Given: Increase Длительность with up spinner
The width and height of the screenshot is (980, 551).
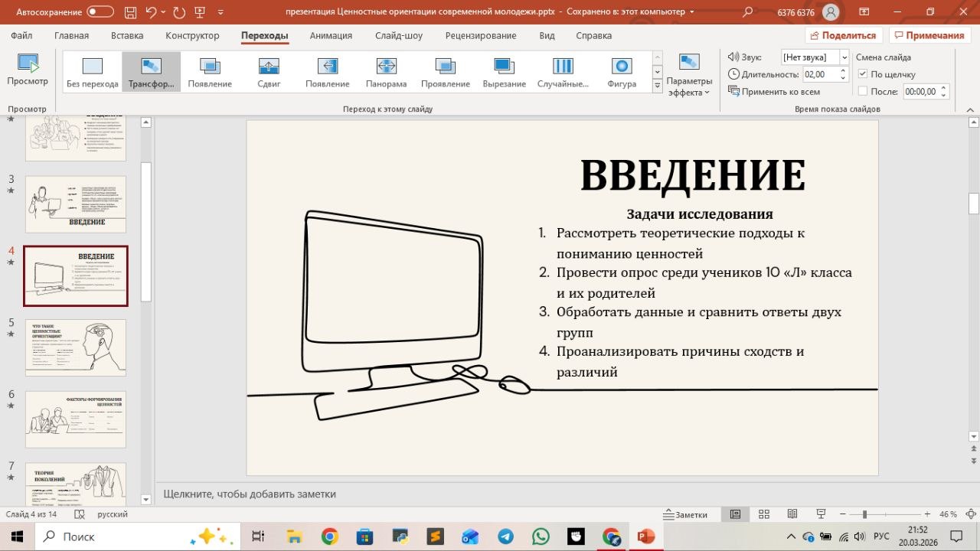Looking at the screenshot, I should 844,70.
